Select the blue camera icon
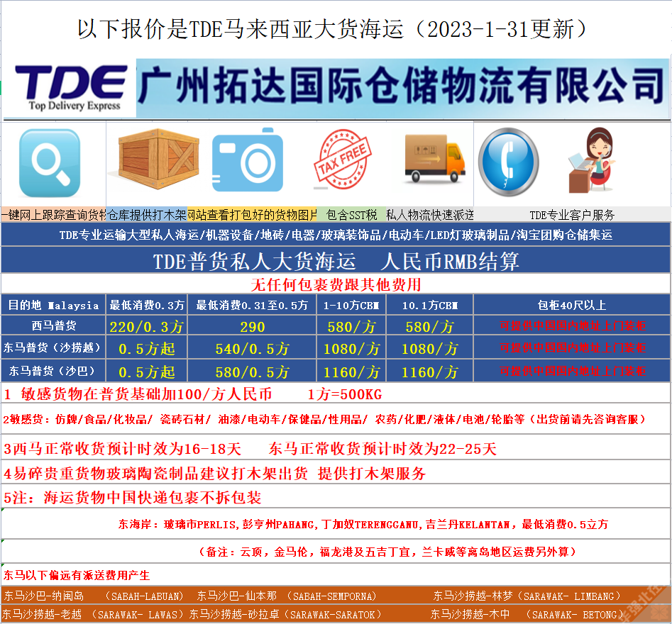Screen dimensions: 672x624 click(248, 160)
